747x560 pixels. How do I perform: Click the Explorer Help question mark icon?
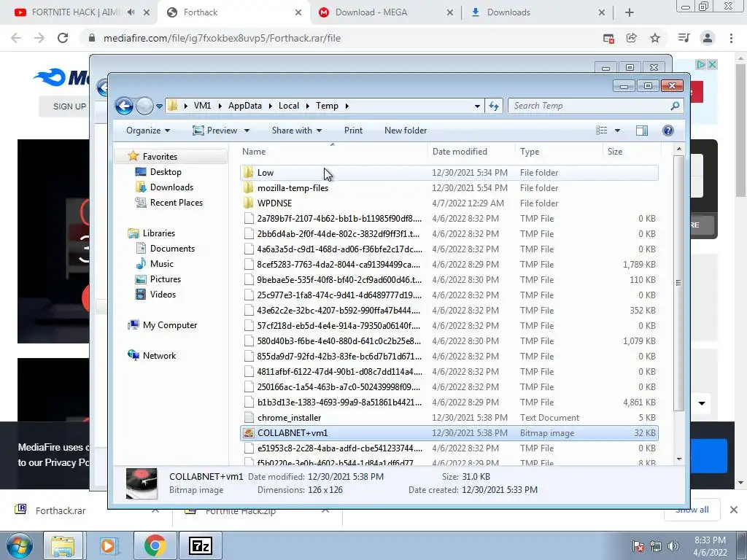tap(668, 131)
